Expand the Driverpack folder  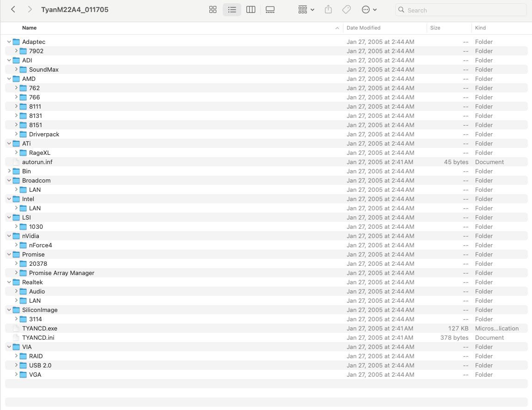(16, 134)
